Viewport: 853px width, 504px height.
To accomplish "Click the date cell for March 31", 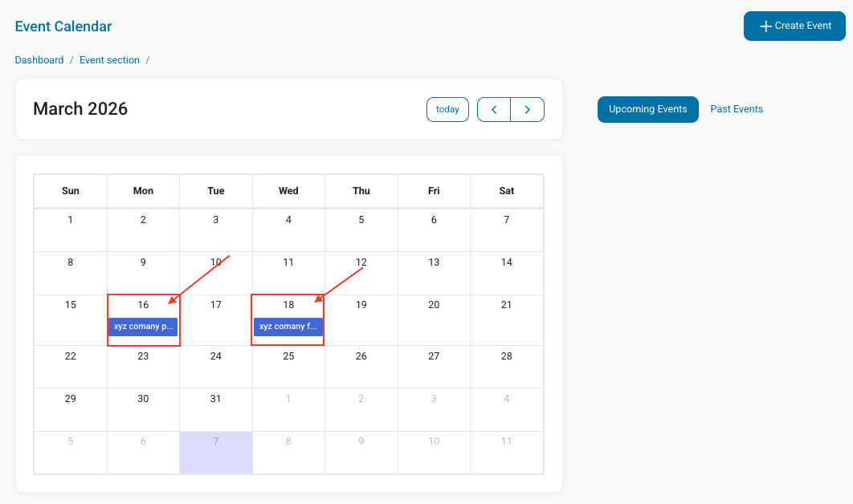I will pyautogui.click(x=216, y=409).
